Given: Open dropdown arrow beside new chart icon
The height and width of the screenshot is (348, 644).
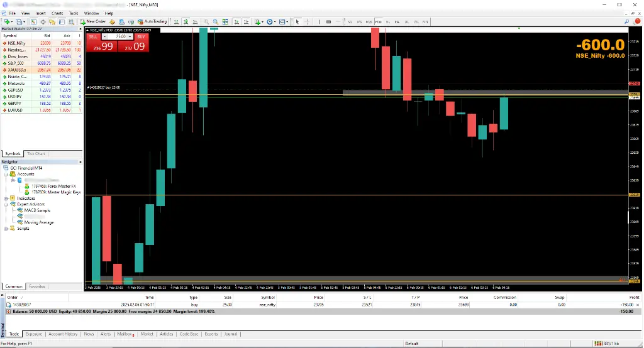Looking at the screenshot, I should click(x=12, y=21).
